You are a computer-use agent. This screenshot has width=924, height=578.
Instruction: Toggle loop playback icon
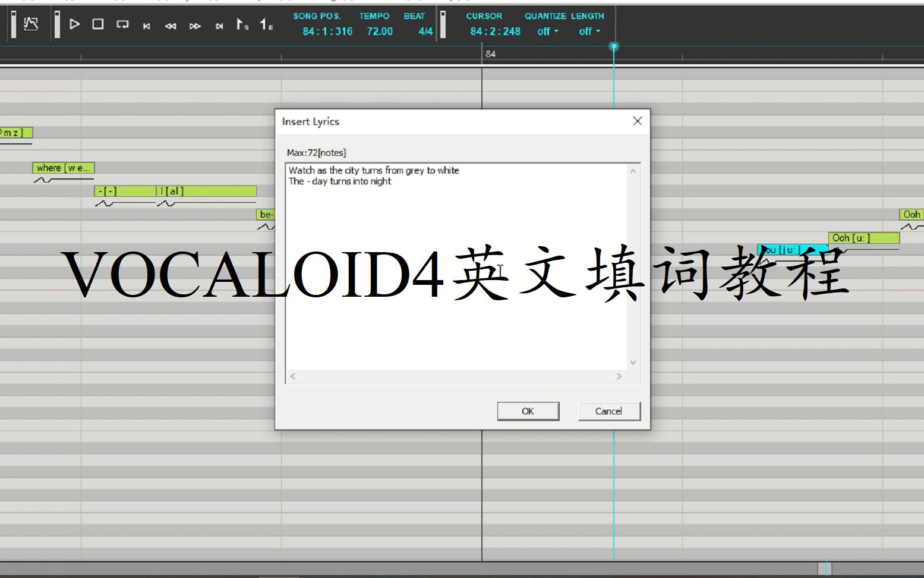point(122,24)
